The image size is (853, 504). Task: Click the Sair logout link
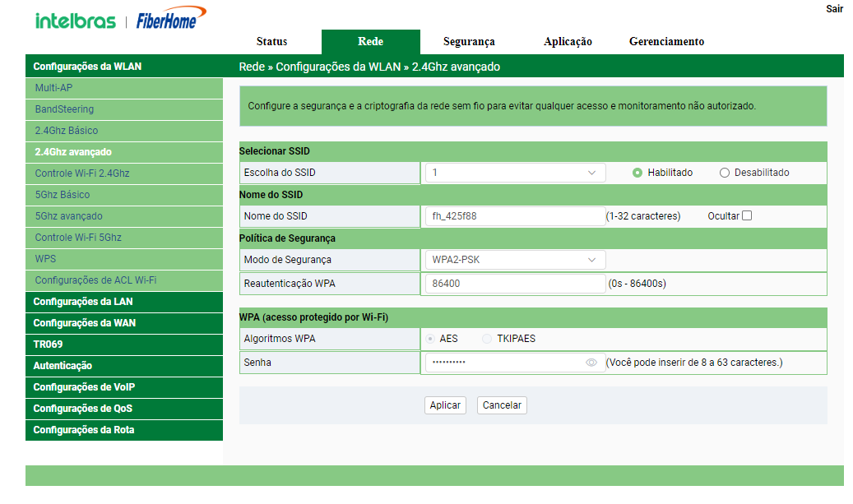pyautogui.click(x=834, y=9)
